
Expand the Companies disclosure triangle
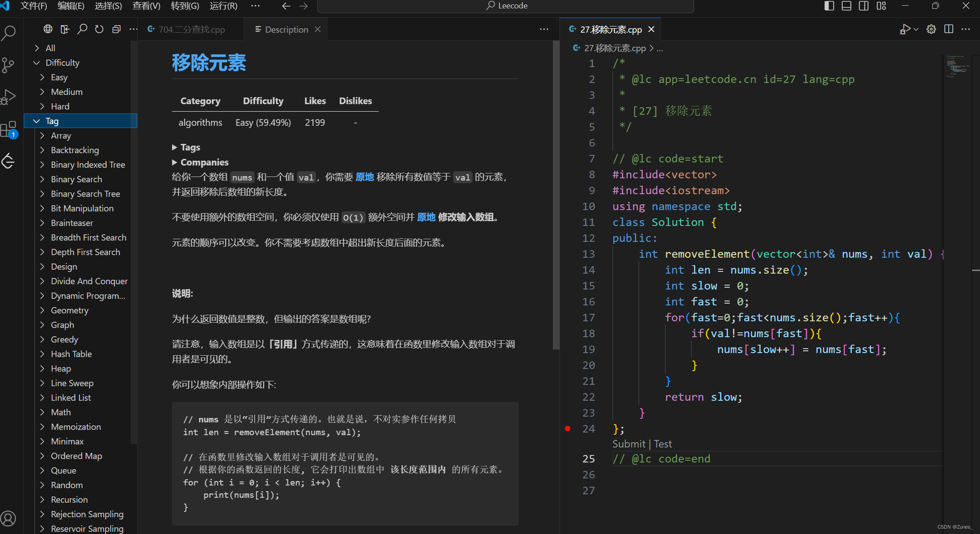point(174,162)
